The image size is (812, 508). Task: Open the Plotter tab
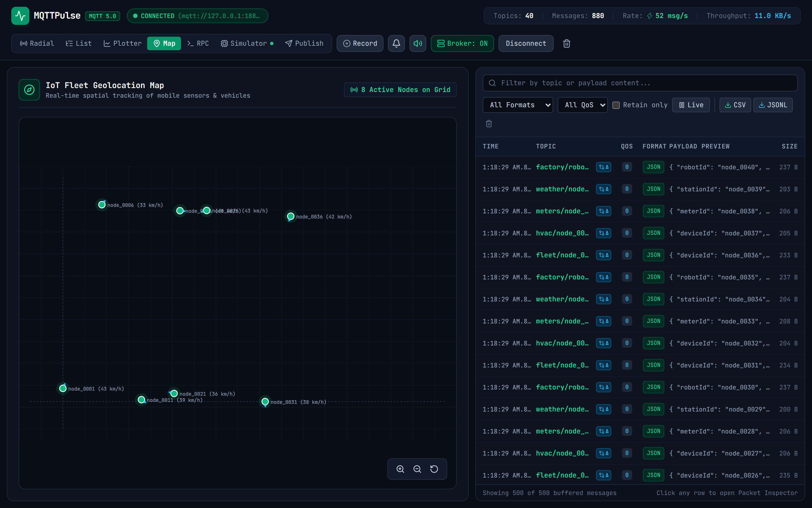coord(122,43)
